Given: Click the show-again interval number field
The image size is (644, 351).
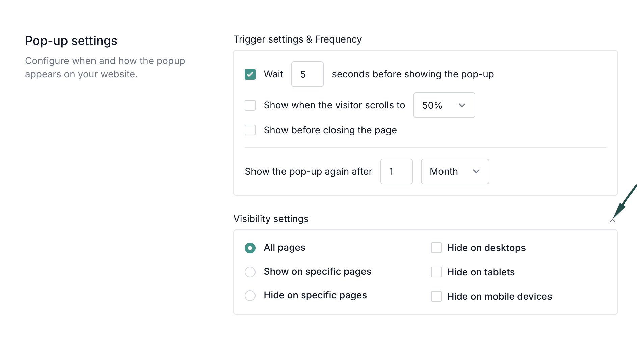Looking at the screenshot, I should [396, 171].
